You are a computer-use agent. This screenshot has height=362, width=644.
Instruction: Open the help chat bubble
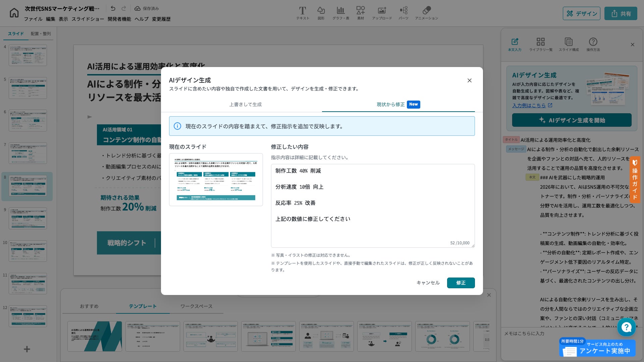coord(627,327)
